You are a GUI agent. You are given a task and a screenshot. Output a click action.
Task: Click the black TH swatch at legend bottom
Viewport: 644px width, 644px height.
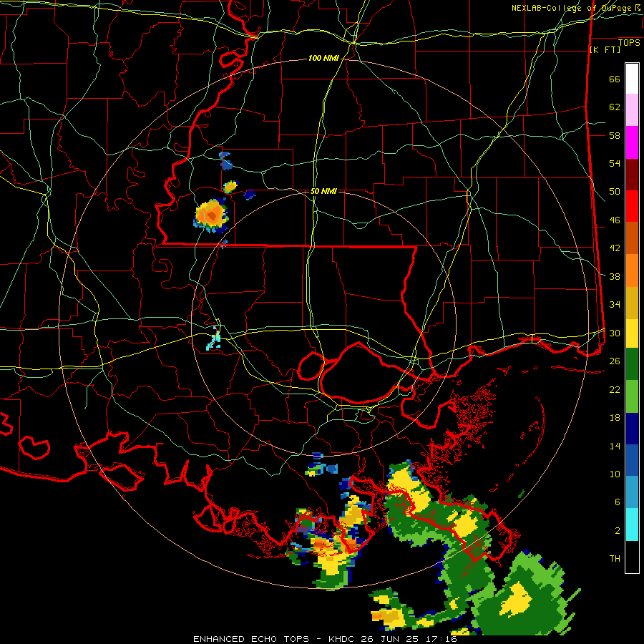pyautogui.click(x=632, y=557)
